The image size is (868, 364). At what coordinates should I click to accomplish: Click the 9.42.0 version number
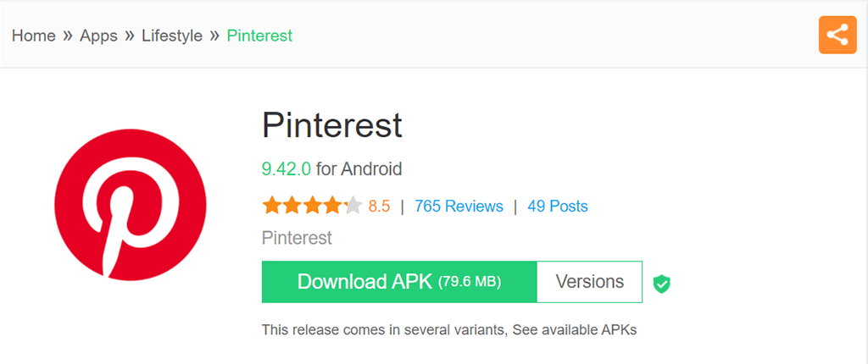(x=287, y=168)
